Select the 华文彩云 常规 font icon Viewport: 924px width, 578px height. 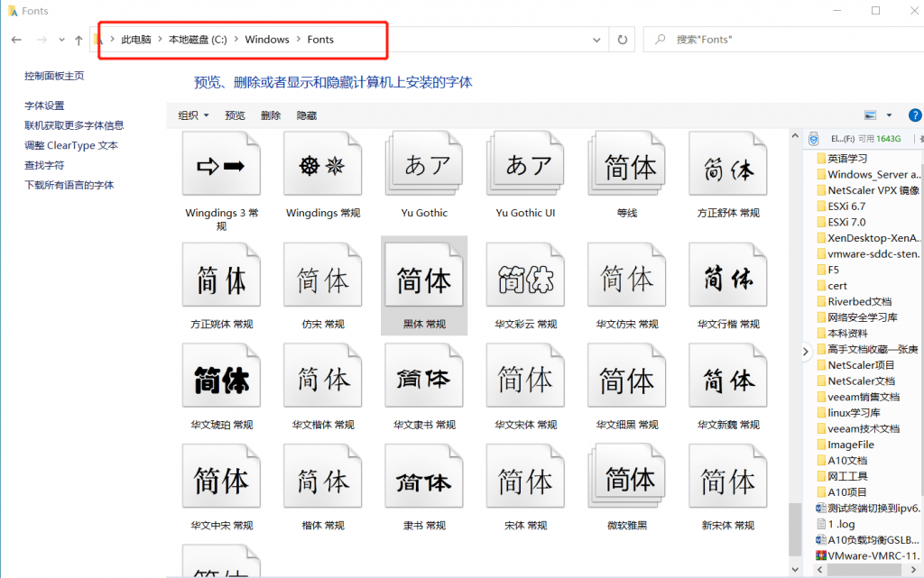tap(525, 275)
